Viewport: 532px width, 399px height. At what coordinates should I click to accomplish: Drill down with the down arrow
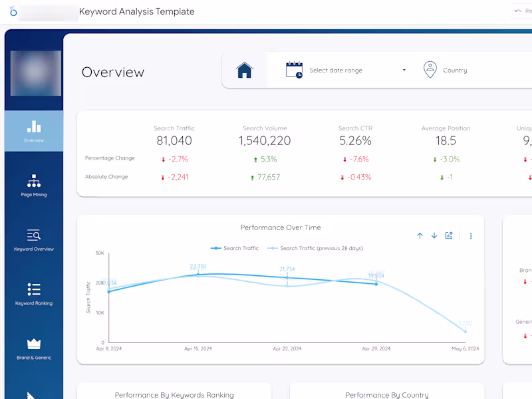(434, 235)
